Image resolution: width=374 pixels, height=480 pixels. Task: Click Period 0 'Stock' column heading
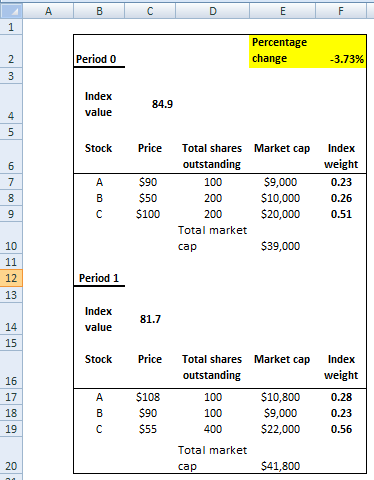[x=98, y=148]
